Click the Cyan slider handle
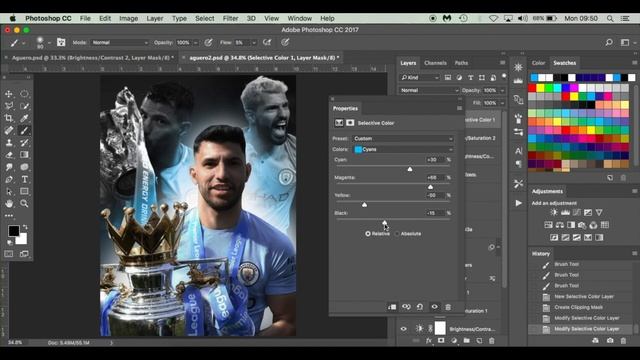This screenshot has width=640, height=360. 410,169
